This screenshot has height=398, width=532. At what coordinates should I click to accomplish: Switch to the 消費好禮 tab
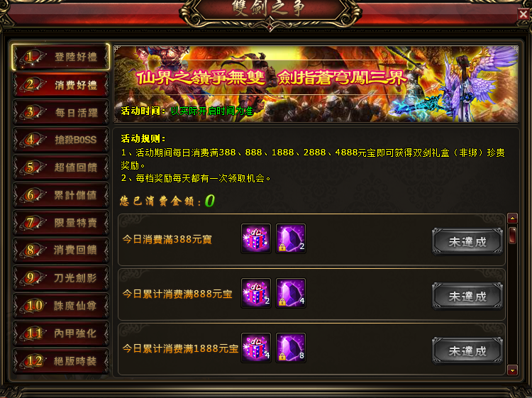[x=61, y=84]
